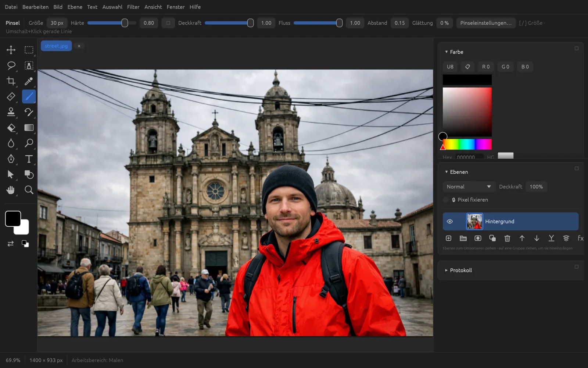Select the Blur drop tool

tap(11, 143)
